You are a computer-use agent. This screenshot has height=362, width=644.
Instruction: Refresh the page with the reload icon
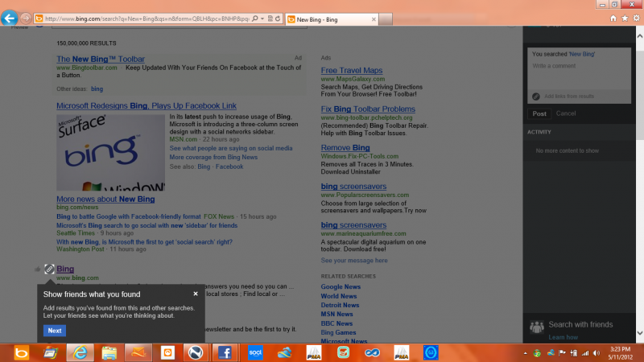(278, 19)
